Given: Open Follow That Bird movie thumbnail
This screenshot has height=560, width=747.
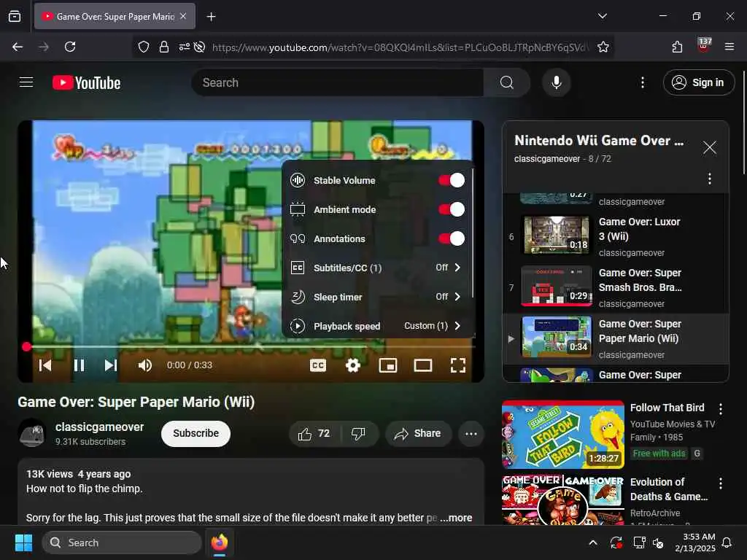Looking at the screenshot, I should point(562,435).
